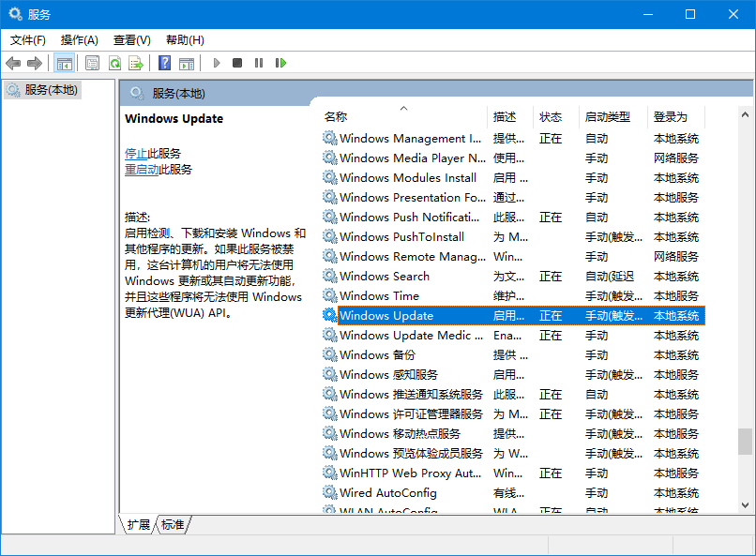
Task: Click the restart service icon
Action: coord(279,63)
